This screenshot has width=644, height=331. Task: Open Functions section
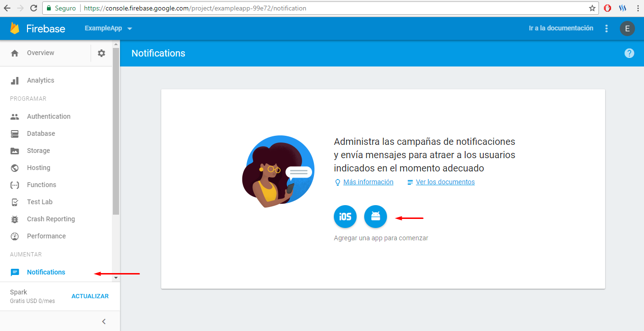(x=42, y=185)
